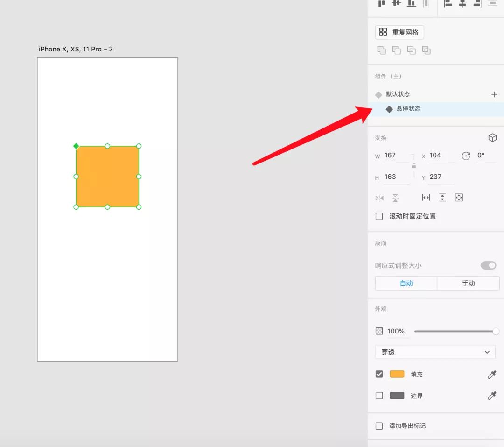Screen dimensions: 504x447
Task: Click the Repeat Grid (重复网格) button
Action: click(x=399, y=32)
